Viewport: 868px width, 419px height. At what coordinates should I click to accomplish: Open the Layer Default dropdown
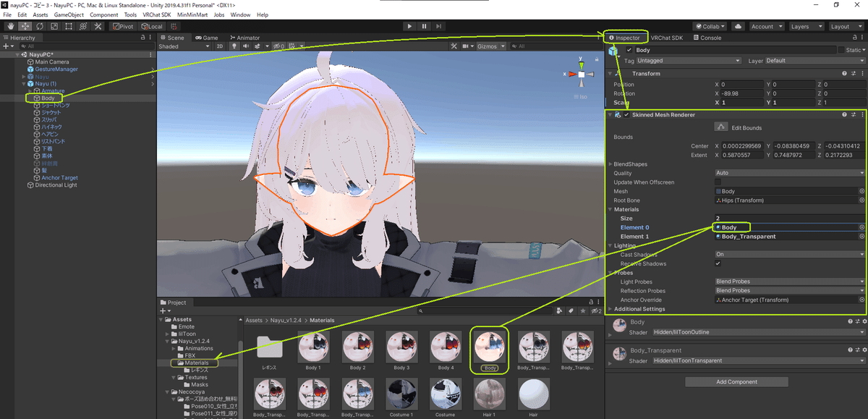click(x=815, y=61)
